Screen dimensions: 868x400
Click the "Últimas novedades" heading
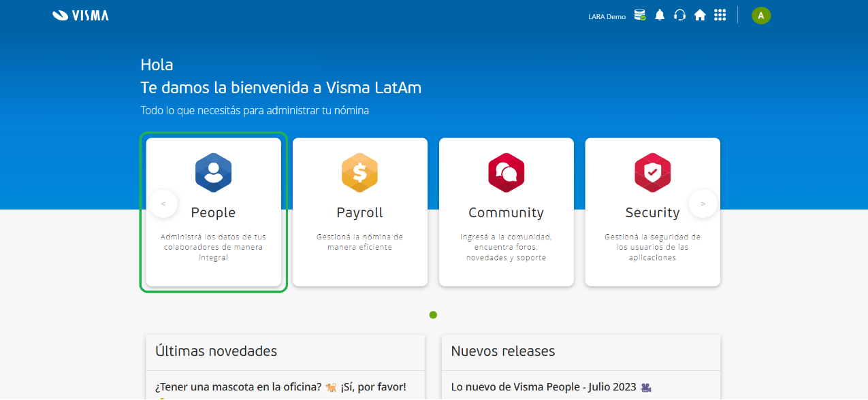(x=216, y=351)
